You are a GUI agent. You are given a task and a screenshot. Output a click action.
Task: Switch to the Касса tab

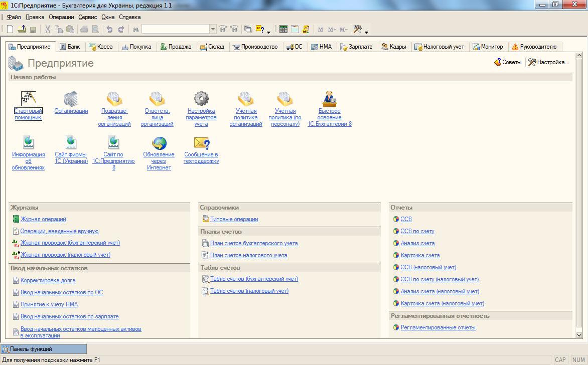coord(101,47)
